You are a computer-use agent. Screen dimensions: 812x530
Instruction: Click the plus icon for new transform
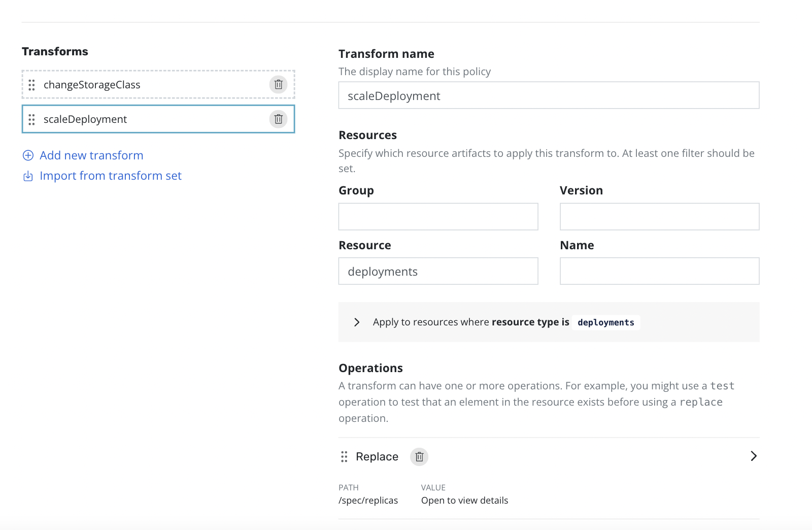28,155
